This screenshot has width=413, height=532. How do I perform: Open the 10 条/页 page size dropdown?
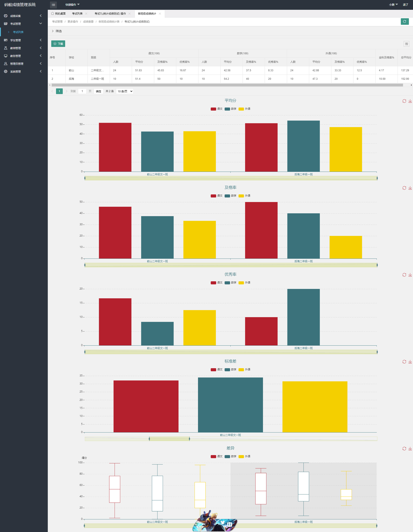pos(125,91)
